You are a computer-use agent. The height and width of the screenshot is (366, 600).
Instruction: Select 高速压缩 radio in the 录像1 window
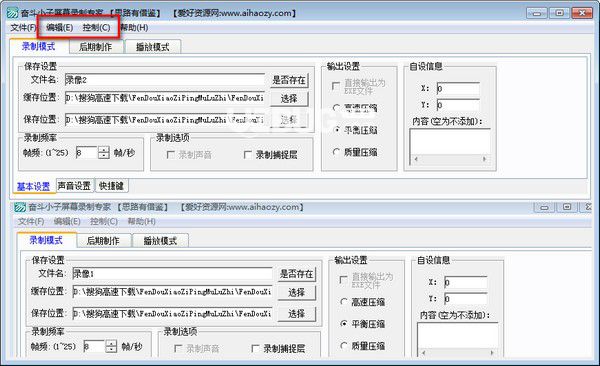pos(344,302)
